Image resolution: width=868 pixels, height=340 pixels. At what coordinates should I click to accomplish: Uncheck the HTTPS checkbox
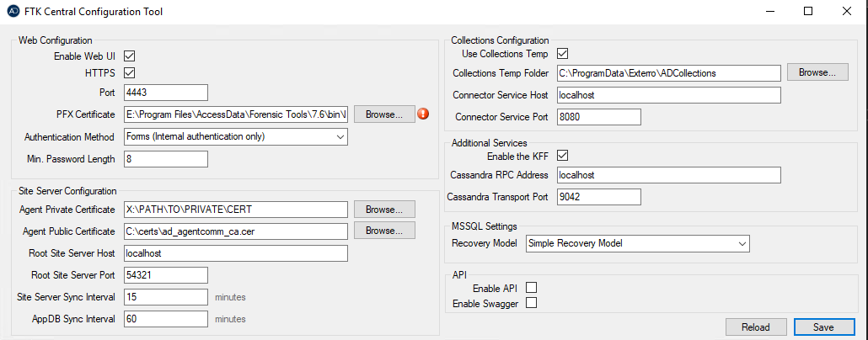[130, 72]
